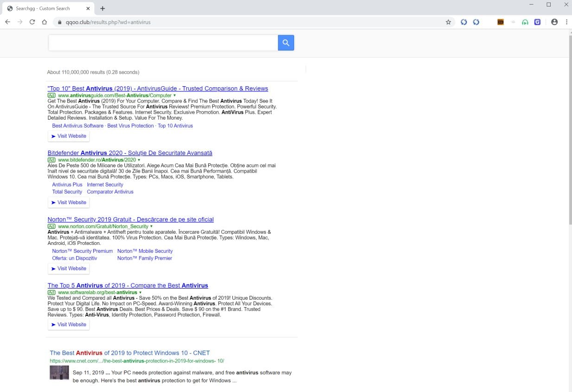Screen dimensions: 572x392
Task: Open the Norton Security 2019 Gratuit ad title
Action: click(x=130, y=219)
